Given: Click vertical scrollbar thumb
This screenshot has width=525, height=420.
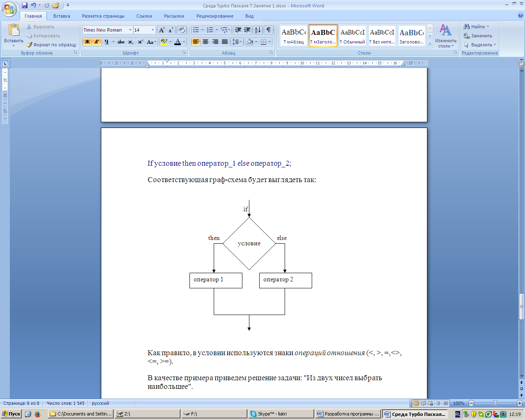Looking at the screenshot, I should 522,306.
